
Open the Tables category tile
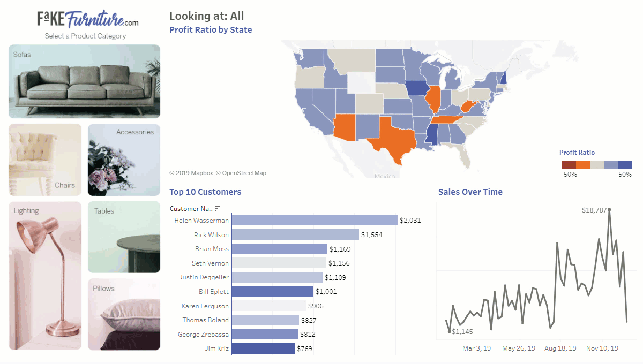[x=124, y=237]
